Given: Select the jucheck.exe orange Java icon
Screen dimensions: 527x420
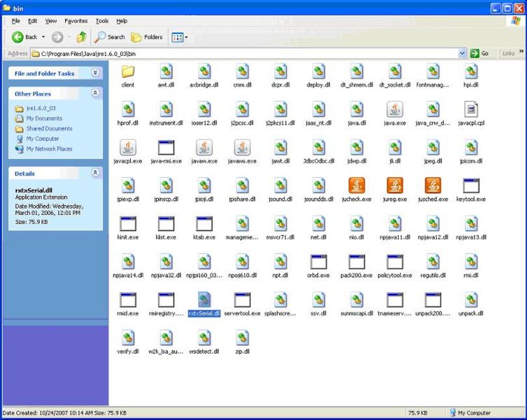Looking at the screenshot, I should 357,185.
